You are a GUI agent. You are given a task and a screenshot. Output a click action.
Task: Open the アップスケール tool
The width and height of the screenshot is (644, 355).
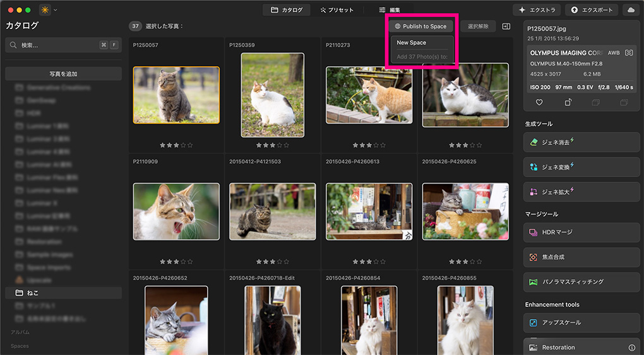(x=581, y=323)
